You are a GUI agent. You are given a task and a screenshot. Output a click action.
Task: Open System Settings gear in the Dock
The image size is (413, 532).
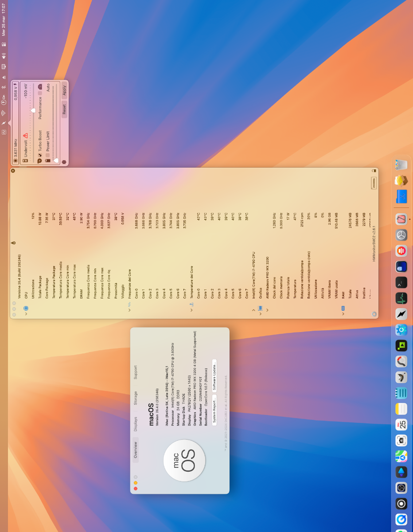(401, 235)
